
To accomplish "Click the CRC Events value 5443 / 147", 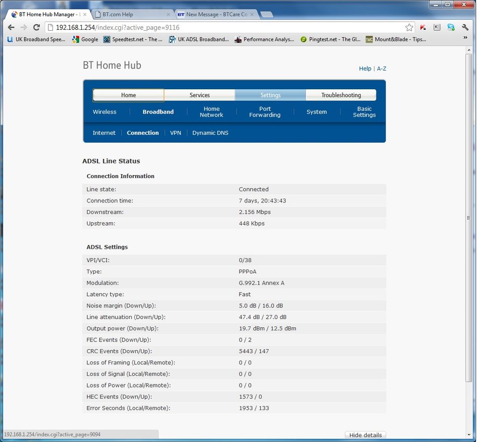I will tap(254, 351).
